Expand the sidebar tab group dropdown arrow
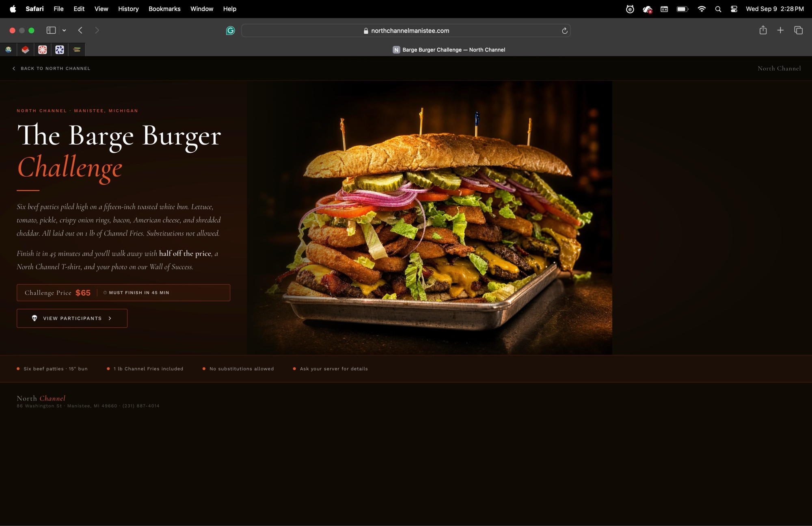Image resolution: width=812 pixels, height=526 pixels. tap(64, 30)
